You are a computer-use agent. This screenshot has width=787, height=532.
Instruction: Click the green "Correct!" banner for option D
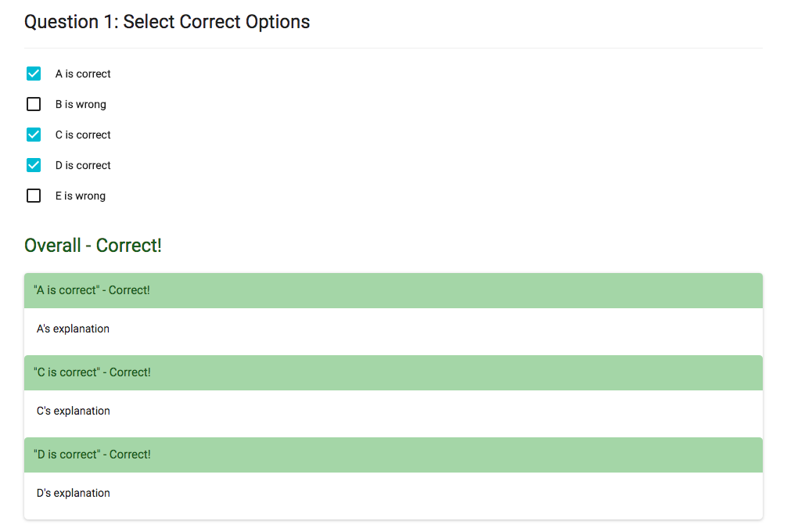tap(392, 455)
